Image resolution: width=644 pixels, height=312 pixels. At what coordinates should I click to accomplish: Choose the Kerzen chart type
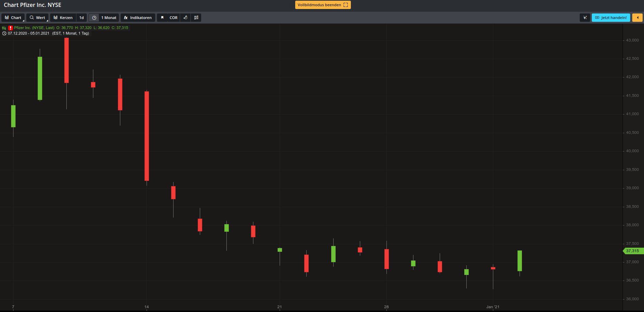(x=63, y=18)
